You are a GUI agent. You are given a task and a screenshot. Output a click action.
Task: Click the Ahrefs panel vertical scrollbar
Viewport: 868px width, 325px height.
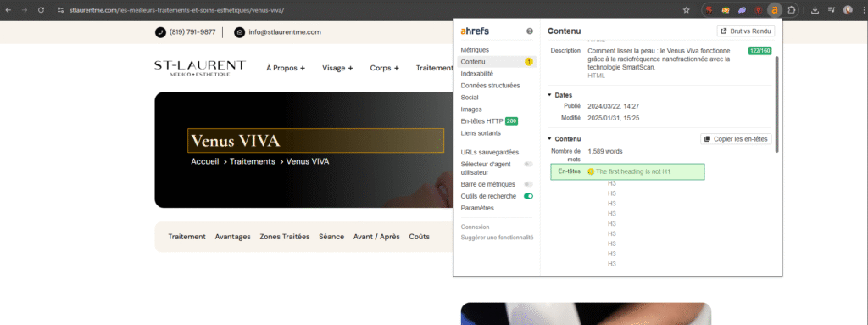point(776,104)
